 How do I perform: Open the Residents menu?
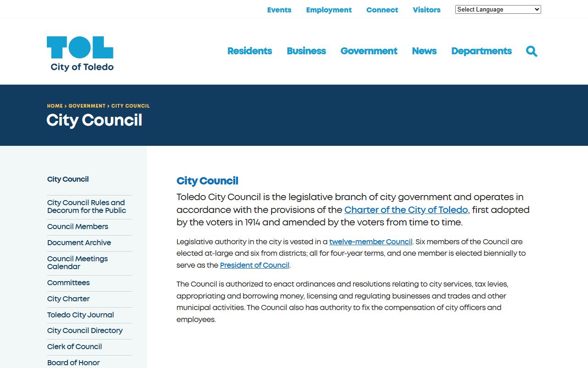249,51
